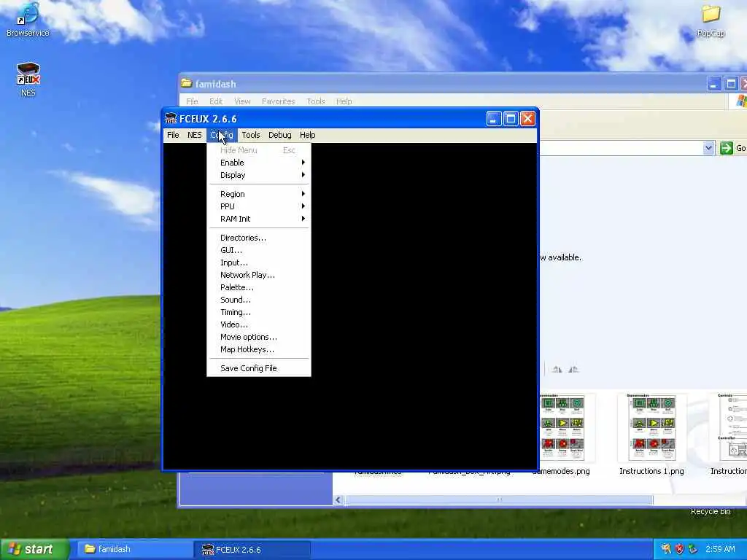This screenshot has height=560, width=747.
Task: Click the taskbar clock showing 2:59 AM
Action: (720, 549)
